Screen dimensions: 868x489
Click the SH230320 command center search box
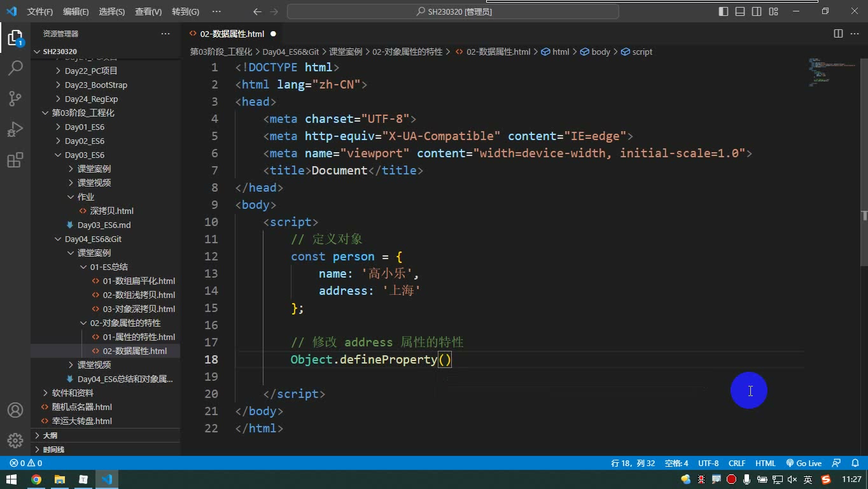pos(453,11)
